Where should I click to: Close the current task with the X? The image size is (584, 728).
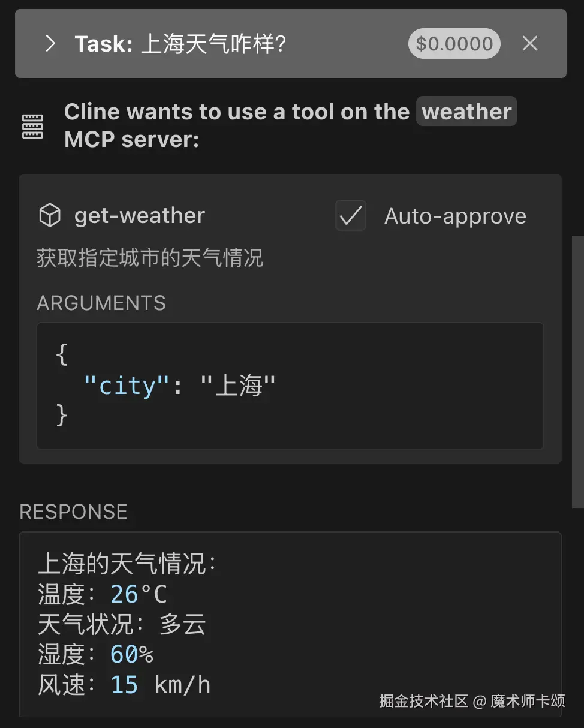tap(530, 44)
